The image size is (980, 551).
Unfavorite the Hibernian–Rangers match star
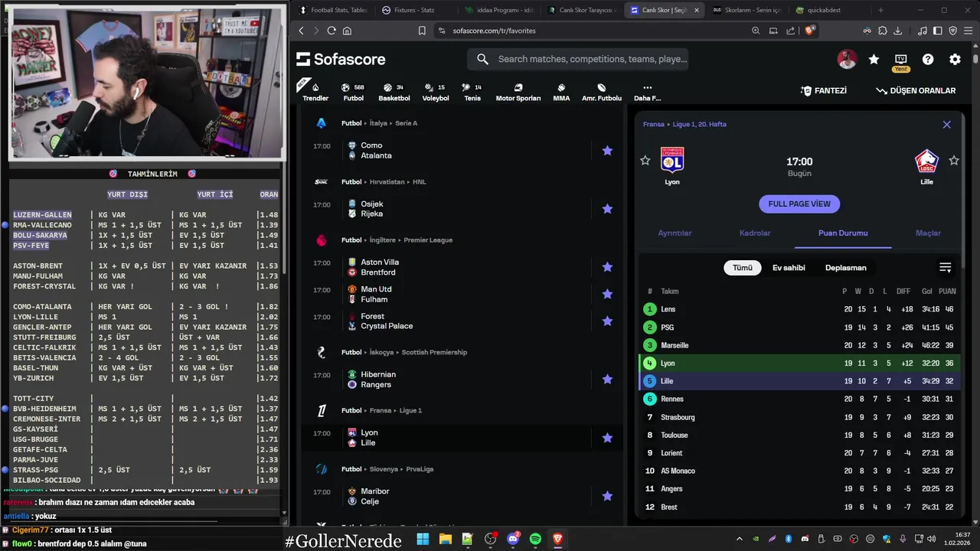607,380
